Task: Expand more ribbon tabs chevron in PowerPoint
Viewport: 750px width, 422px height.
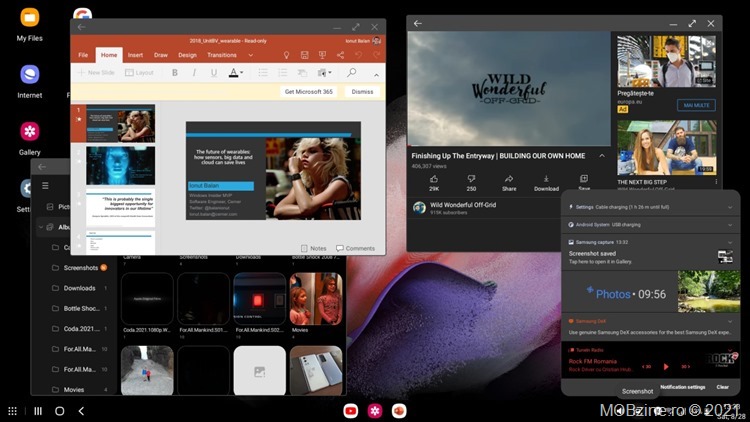Action: (x=250, y=56)
